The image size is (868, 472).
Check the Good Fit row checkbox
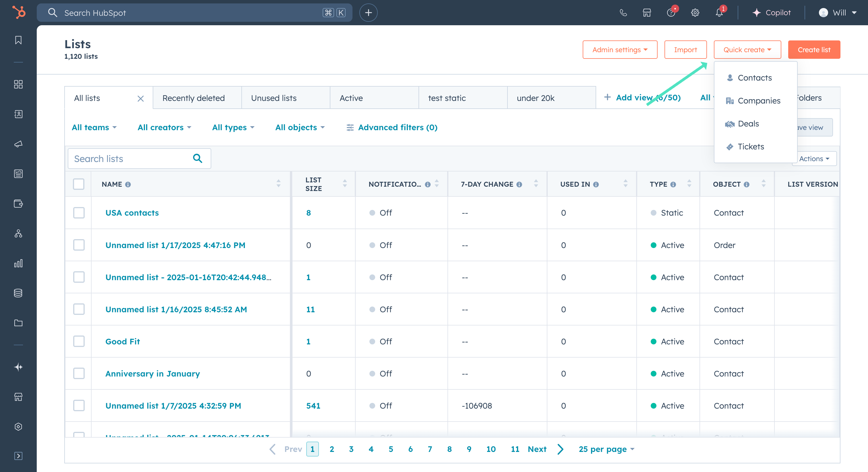click(79, 341)
